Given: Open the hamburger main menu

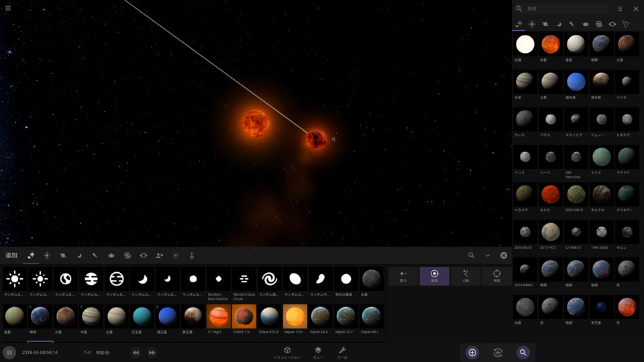Looking at the screenshot, I should pos(8,8).
